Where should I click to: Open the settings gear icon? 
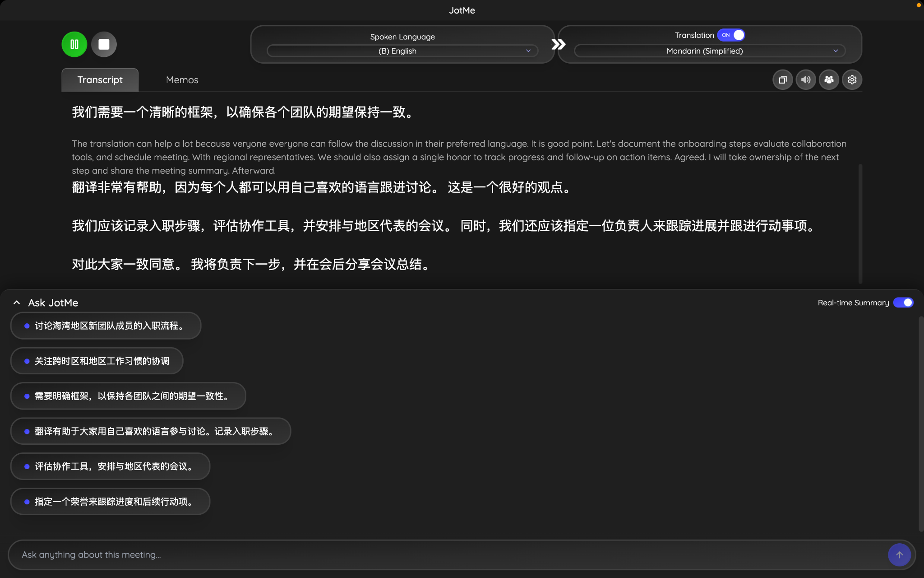[x=852, y=80]
